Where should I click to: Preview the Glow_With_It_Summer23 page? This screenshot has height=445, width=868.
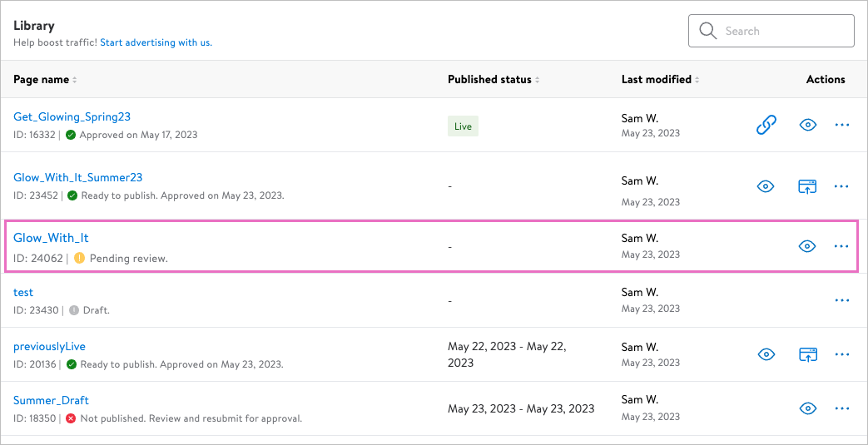point(766,186)
